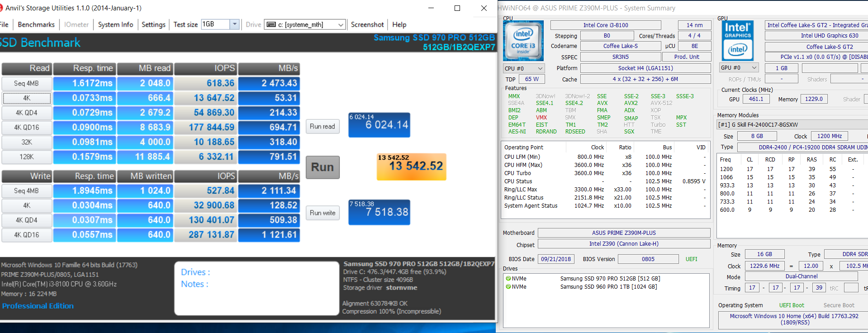Click the CPU Turbo operating point row

605,173
